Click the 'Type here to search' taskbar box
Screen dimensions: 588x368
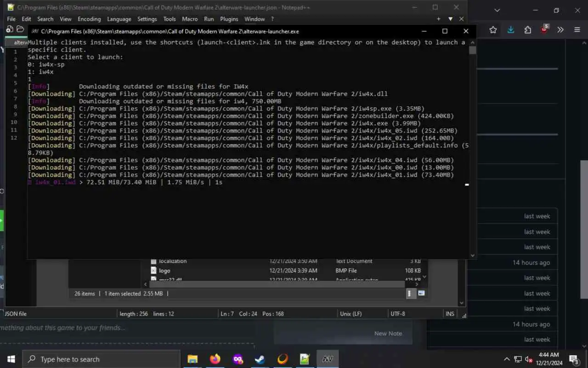(x=101, y=359)
